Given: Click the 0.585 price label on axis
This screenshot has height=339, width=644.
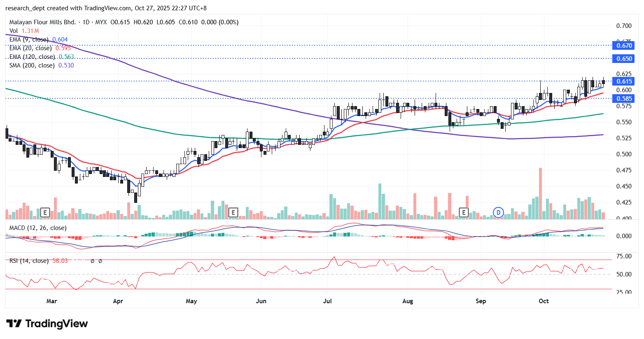Looking at the screenshot, I should (624, 99).
